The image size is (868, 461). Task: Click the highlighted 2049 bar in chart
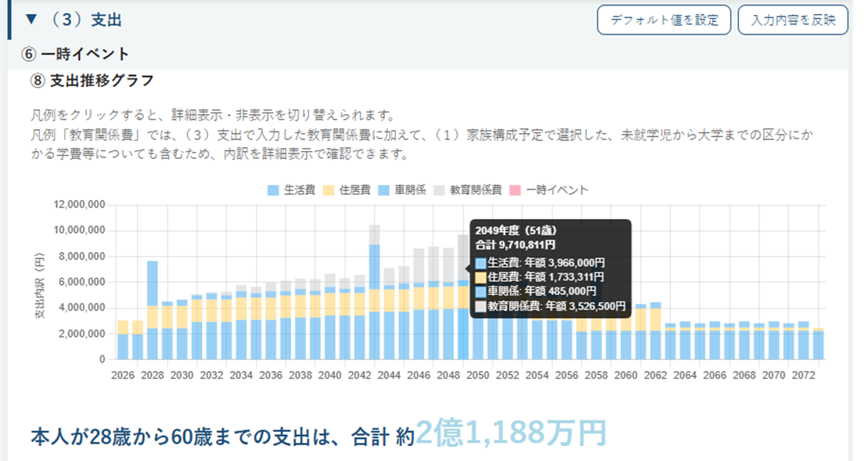463,297
